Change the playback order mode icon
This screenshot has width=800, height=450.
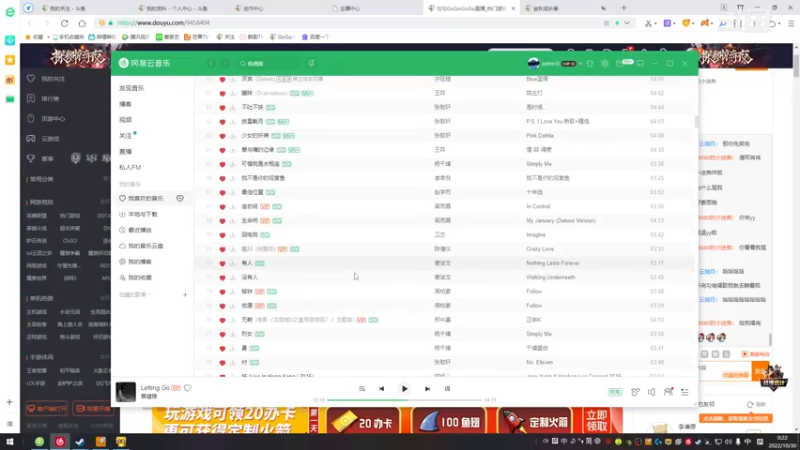point(362,389)
